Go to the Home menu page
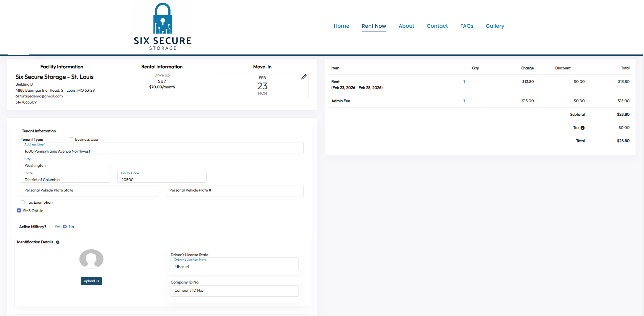644x316 pixels. click(341, 26)
